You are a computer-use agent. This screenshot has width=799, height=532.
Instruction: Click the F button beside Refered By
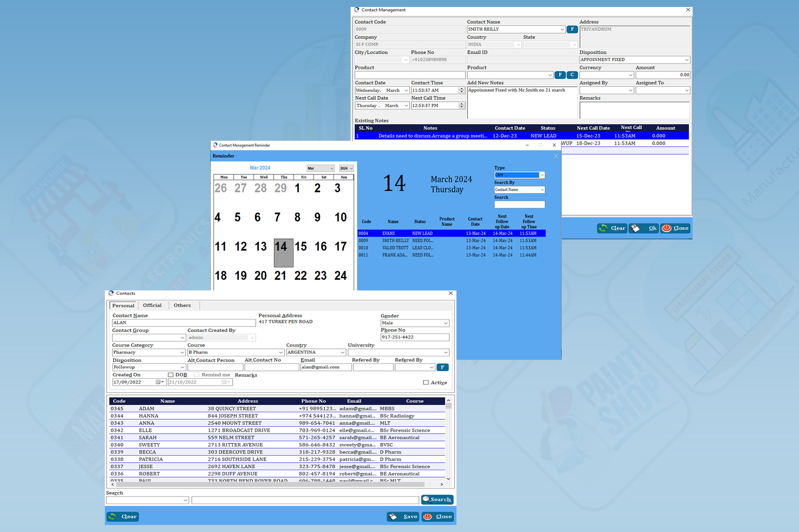click(442, 367)
